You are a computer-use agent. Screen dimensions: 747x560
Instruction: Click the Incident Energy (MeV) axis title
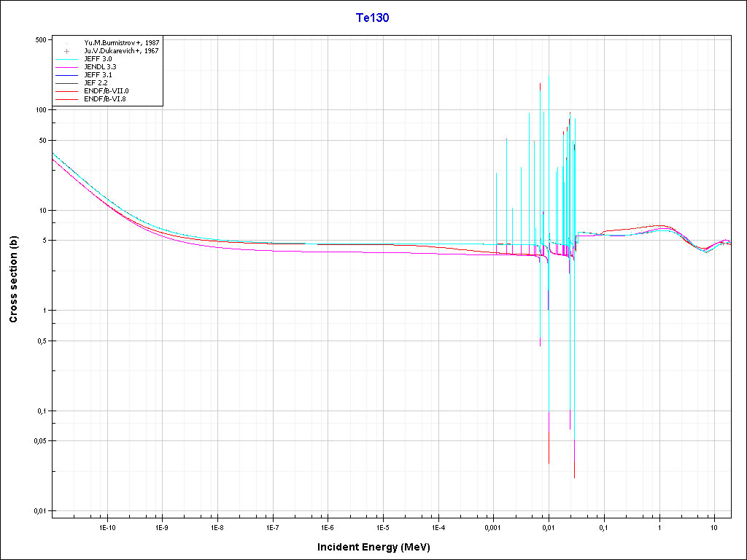coord(379,547)
